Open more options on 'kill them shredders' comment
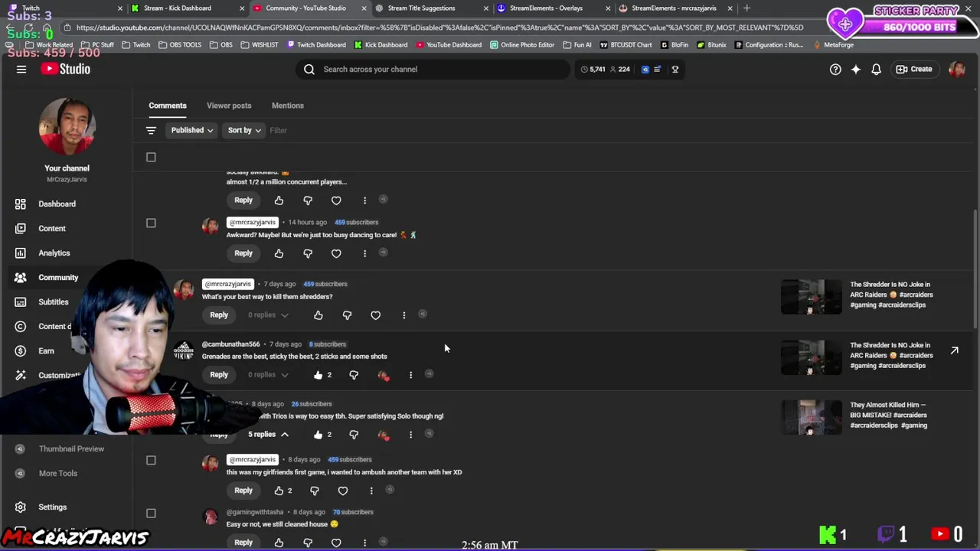 coord(404,315)
